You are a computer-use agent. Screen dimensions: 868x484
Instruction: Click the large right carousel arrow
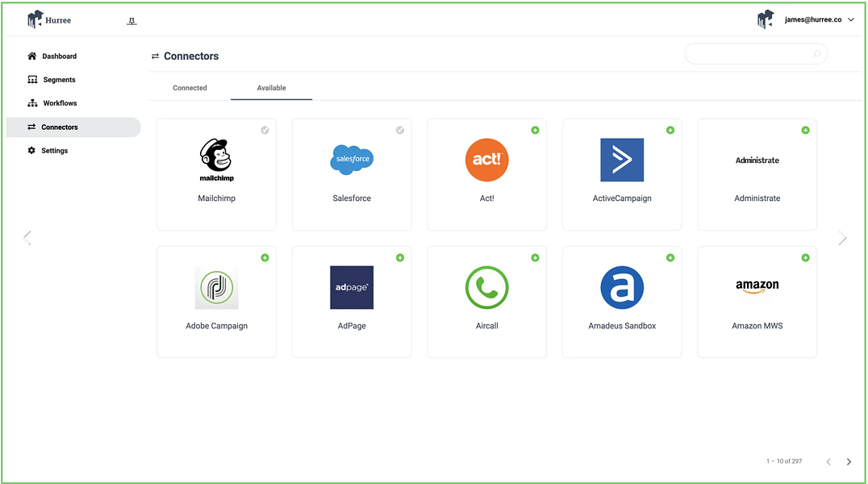click(x=842, y=239)
